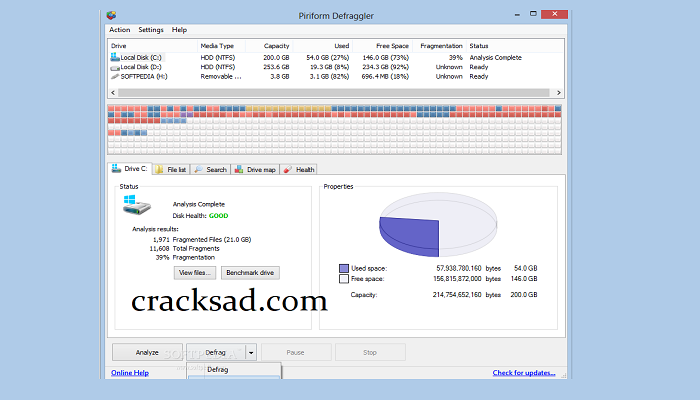Viewport: 700px width, 400px height.
Task: Click the Local Disk (D:) drive icon
Action: click(115, 67)
